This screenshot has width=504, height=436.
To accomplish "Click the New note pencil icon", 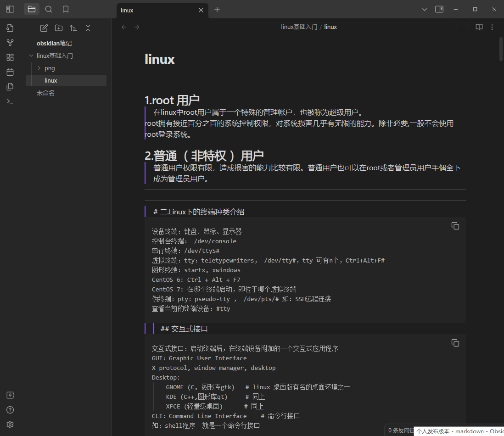I will tap(44, 28).
